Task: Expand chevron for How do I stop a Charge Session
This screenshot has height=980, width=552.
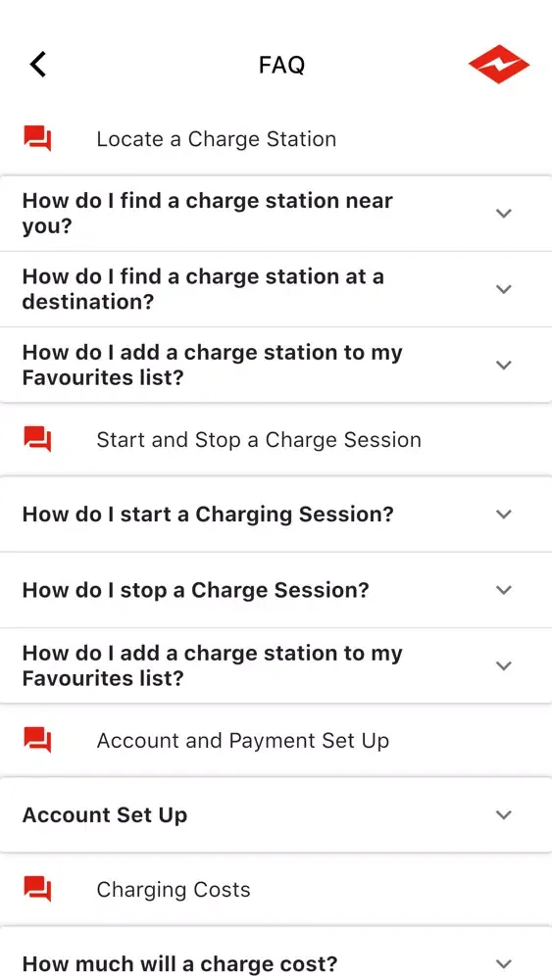Action: (504, 590)
